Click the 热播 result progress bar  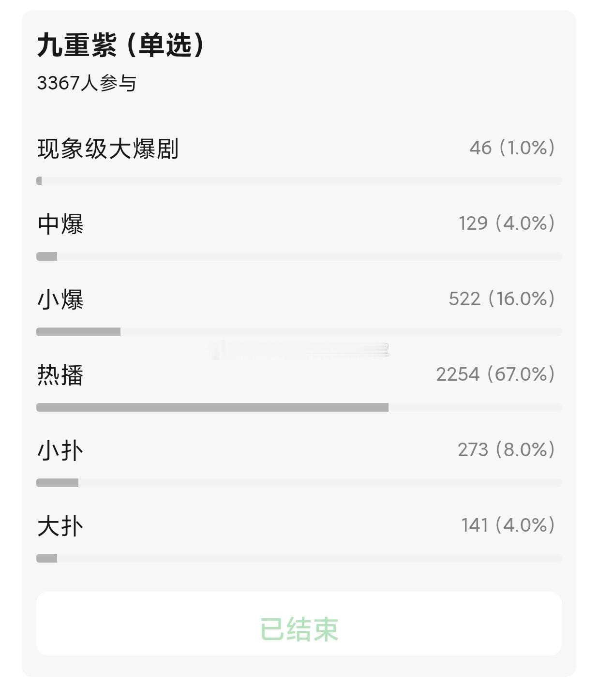(299, 407)
